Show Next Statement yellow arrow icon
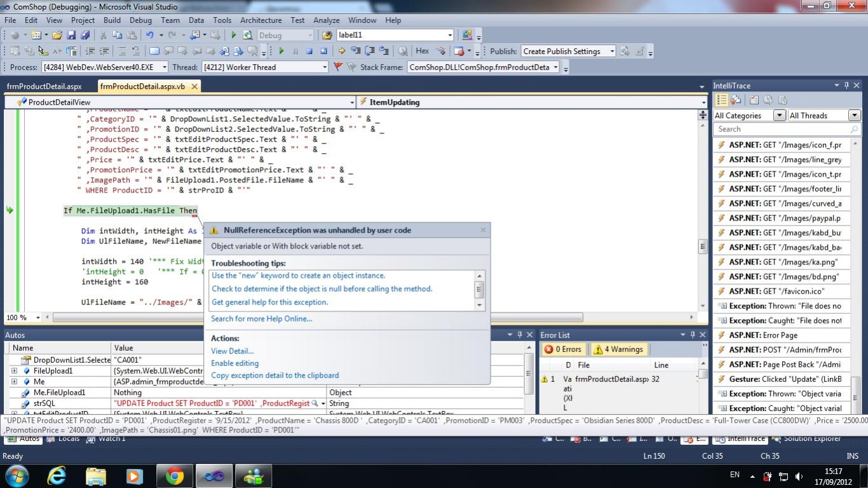 click(342, 51)
